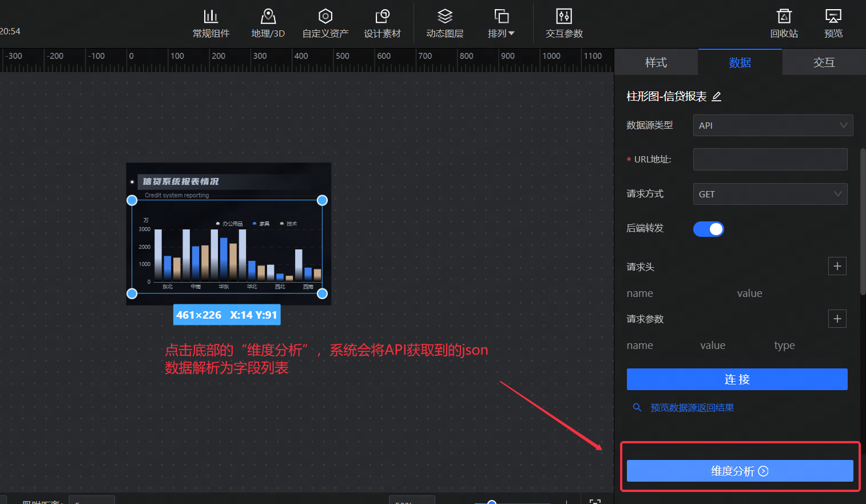The height and width of the screenshot is (504, 866).
Task: Open the 数据源类型 API dropdown
Action: click(772, 125)
